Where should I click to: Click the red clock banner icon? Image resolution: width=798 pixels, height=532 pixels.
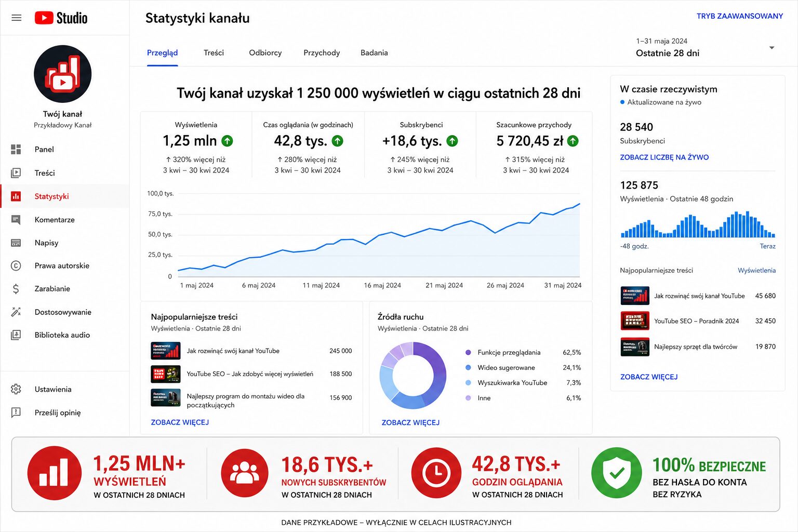pos(436,473)
